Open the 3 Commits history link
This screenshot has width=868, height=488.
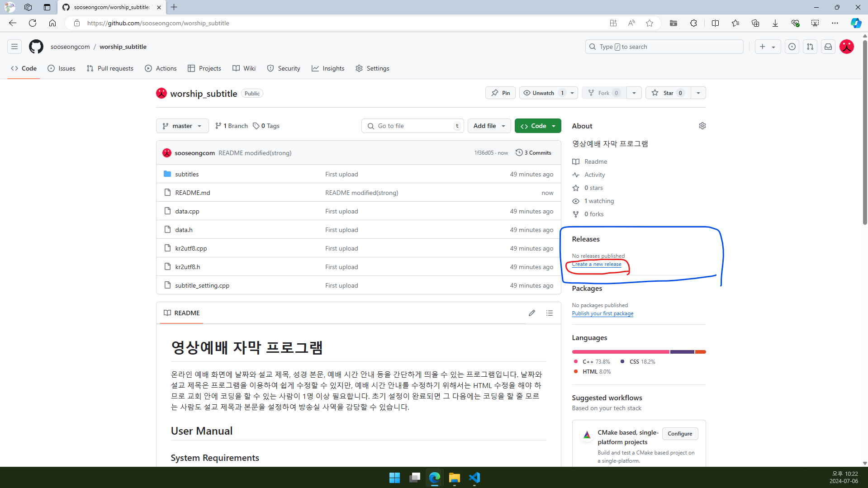coord(533,153)
